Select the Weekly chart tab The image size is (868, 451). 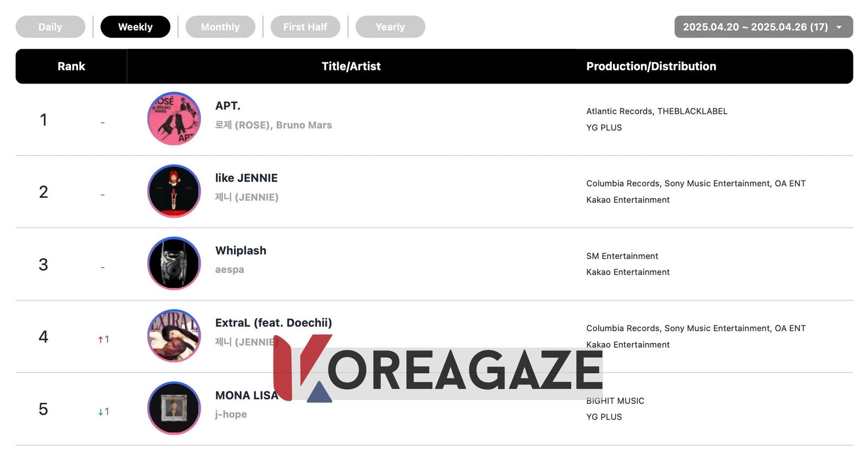(135, 27)
